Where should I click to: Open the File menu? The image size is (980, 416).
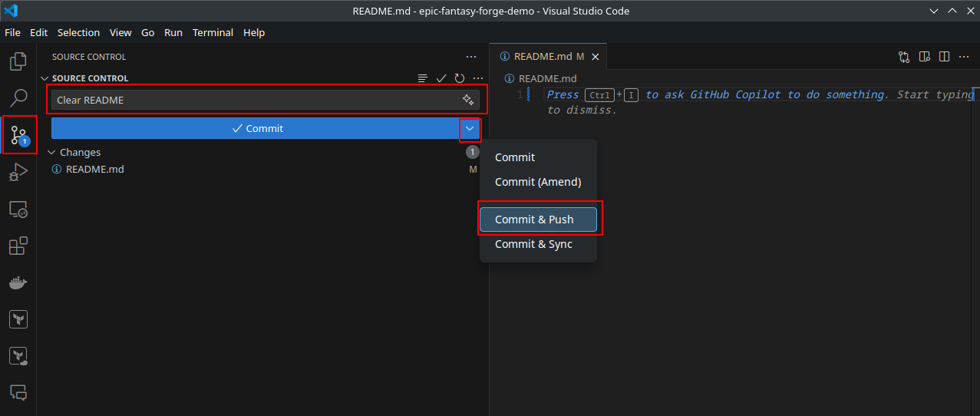[x=12, y=32]
